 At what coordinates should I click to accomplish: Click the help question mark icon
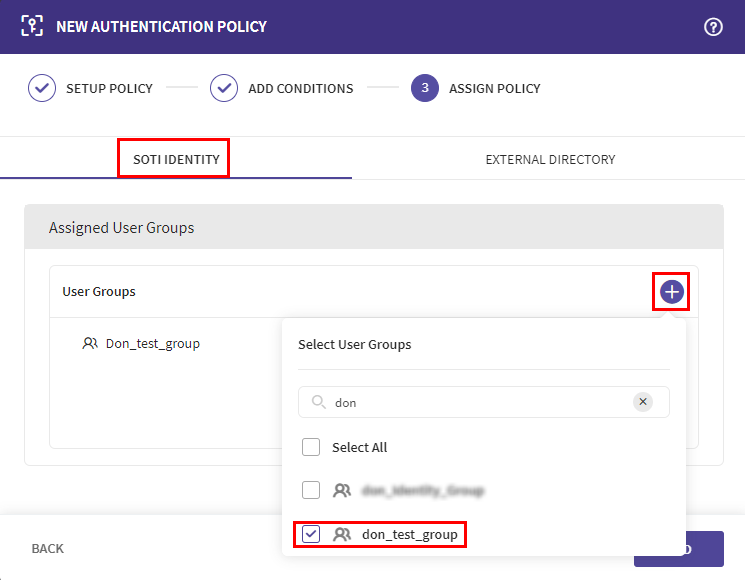click(x=713, y=27)
